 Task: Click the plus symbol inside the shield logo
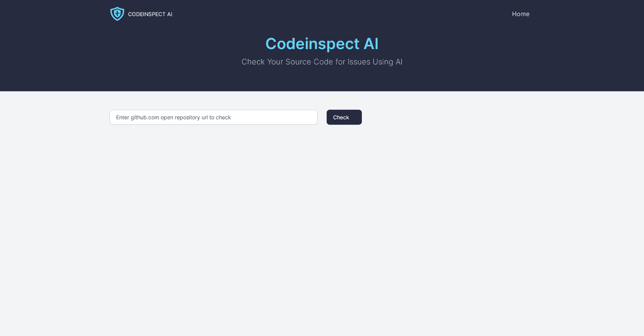117,13
